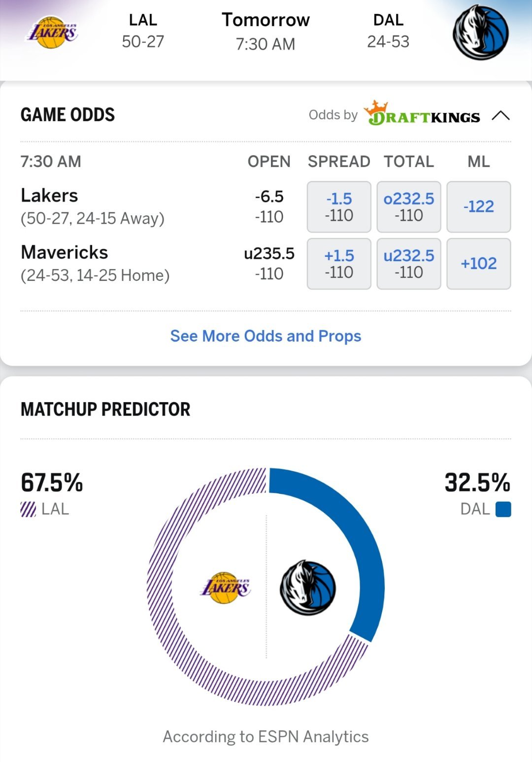The height and width of the screenshot is (762, 532).
Task: Expand the Lakers moneyline -122 option
Action: pos(478,206)
